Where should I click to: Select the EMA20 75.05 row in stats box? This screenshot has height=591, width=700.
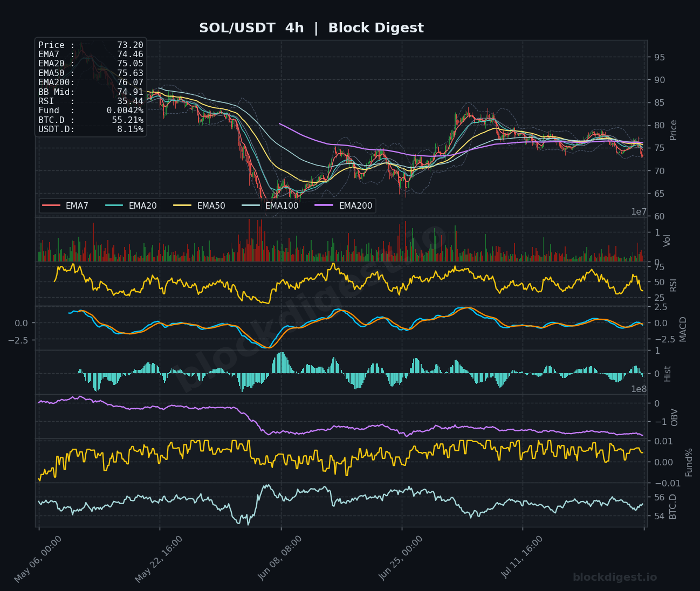91,64
